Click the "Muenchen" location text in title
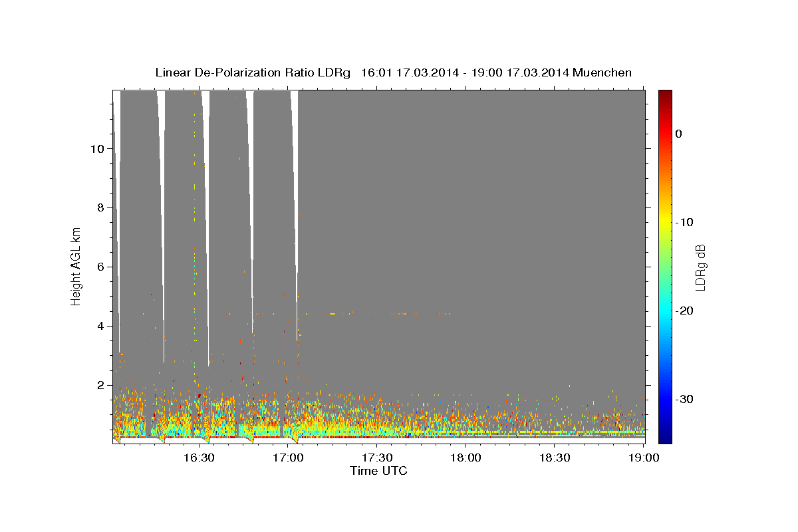Screen dimensions: 798x532 pyautogui.click(x=602, y=72)
